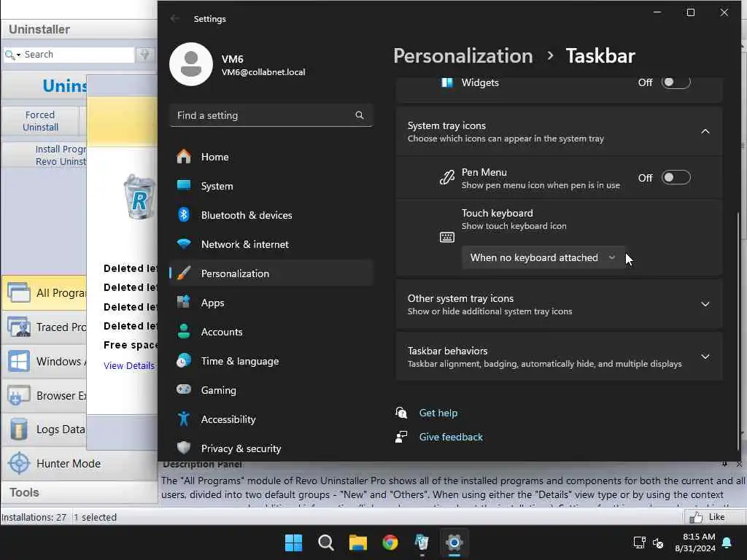Click the Get help link
Viewport: 747px width, 560px height.
(438, 413)
